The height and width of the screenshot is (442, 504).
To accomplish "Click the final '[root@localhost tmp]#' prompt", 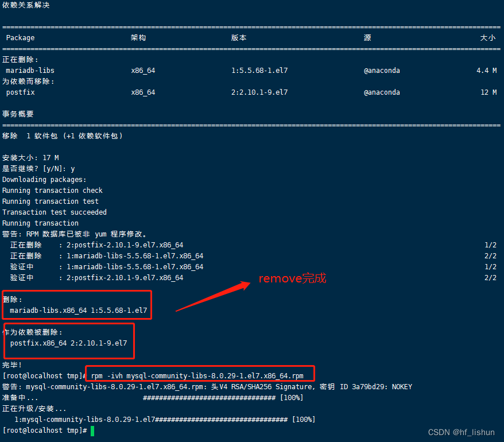I will [45, 431].
